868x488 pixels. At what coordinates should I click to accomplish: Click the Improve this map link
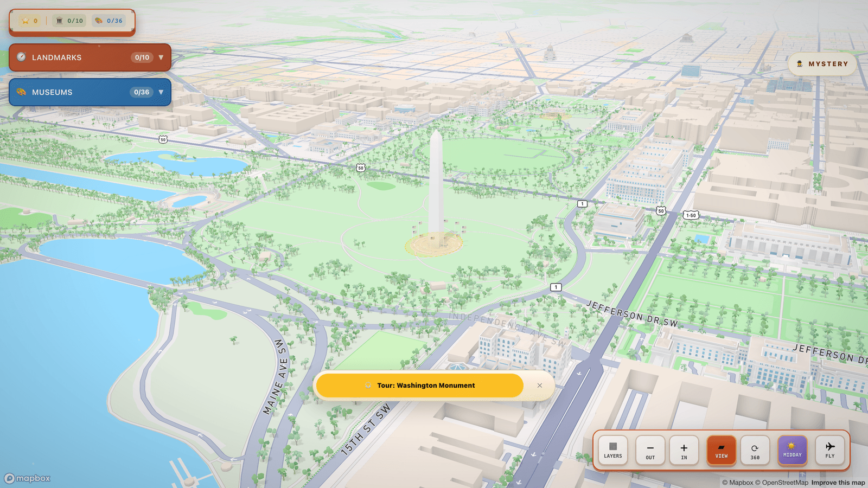point(838,483)
